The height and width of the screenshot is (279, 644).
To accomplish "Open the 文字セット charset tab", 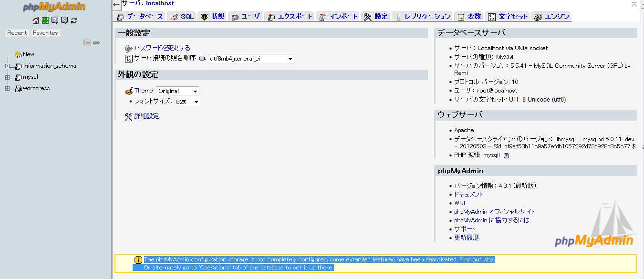I will [507, 17].
